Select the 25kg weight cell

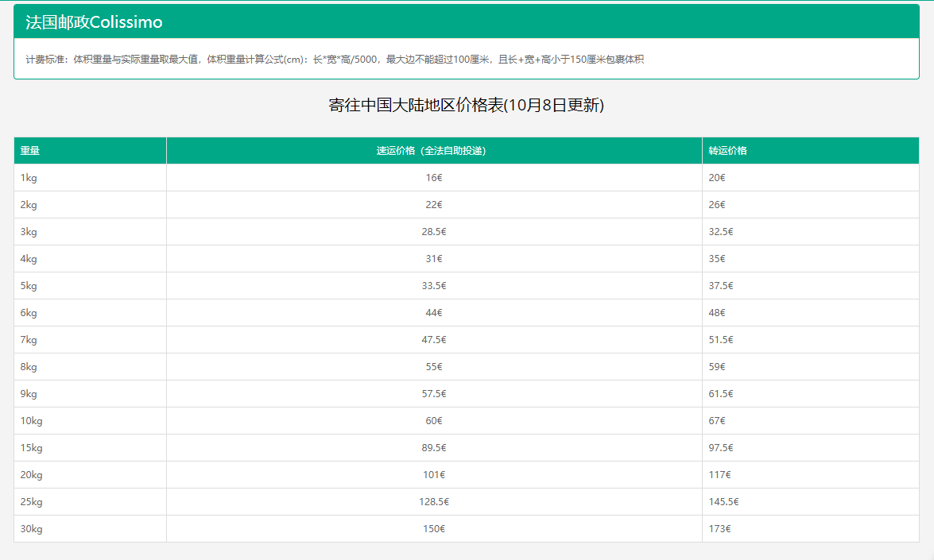[90, 502]
